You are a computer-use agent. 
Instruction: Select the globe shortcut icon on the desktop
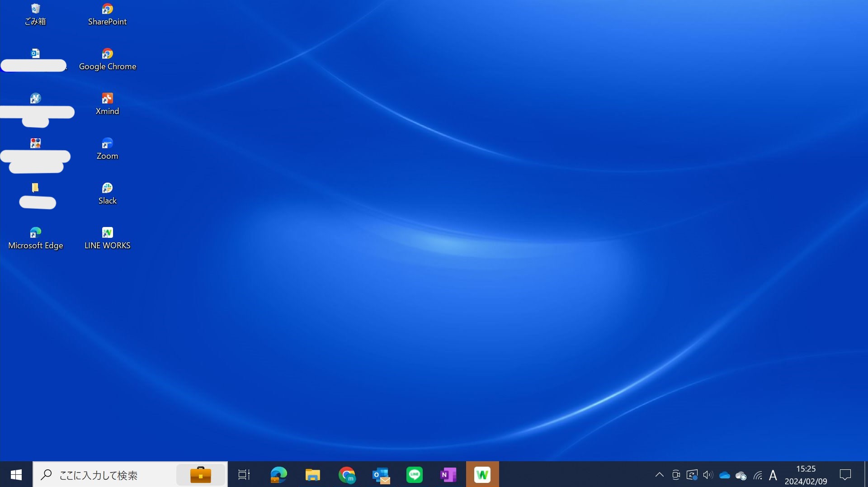(35, 98)
